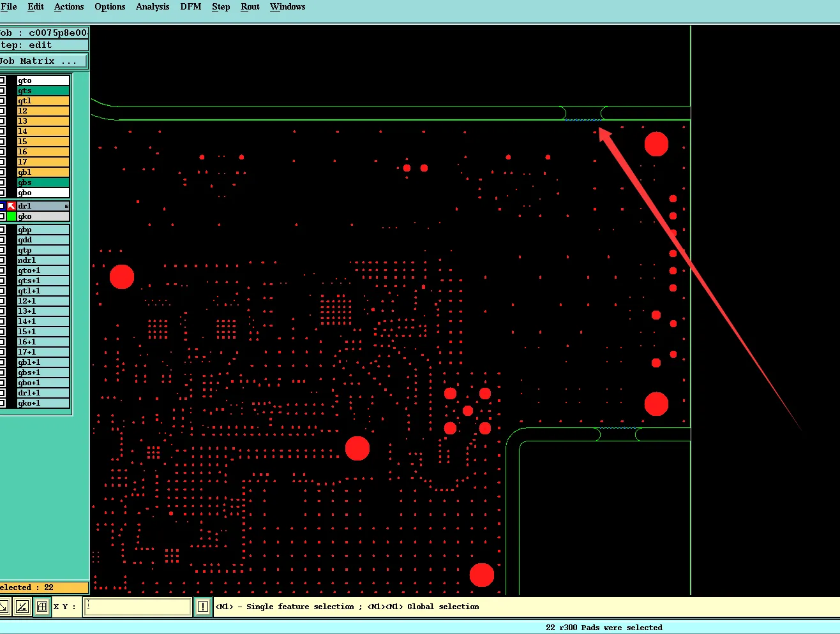Select the l4 layer row

43,131
